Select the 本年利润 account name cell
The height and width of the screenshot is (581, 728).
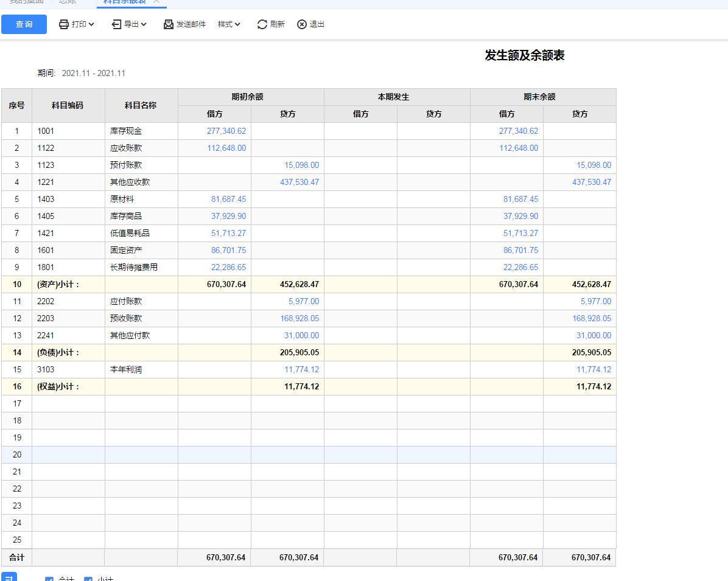coord(141,370)
